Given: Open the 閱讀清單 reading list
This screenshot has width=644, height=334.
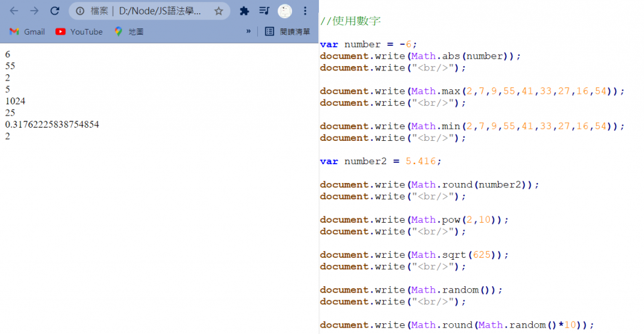Looking at the screenshot, I should [x=287, y=31].
